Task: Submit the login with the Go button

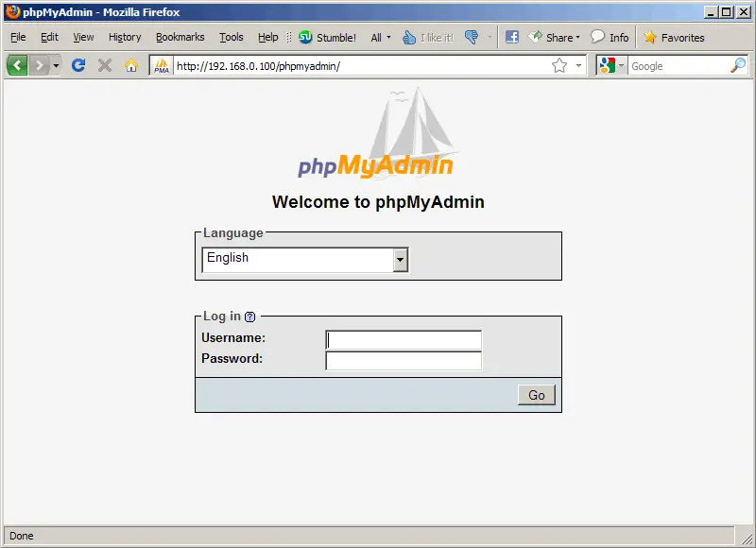Action: pos(537,395)
